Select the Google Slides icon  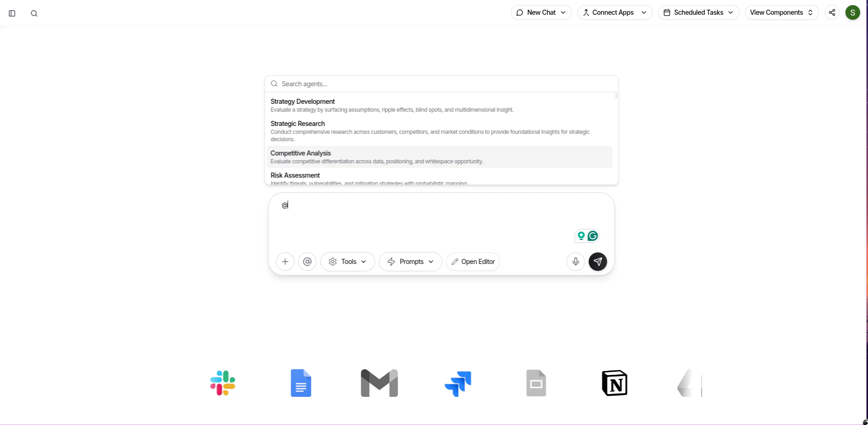(x=536, y=383)
